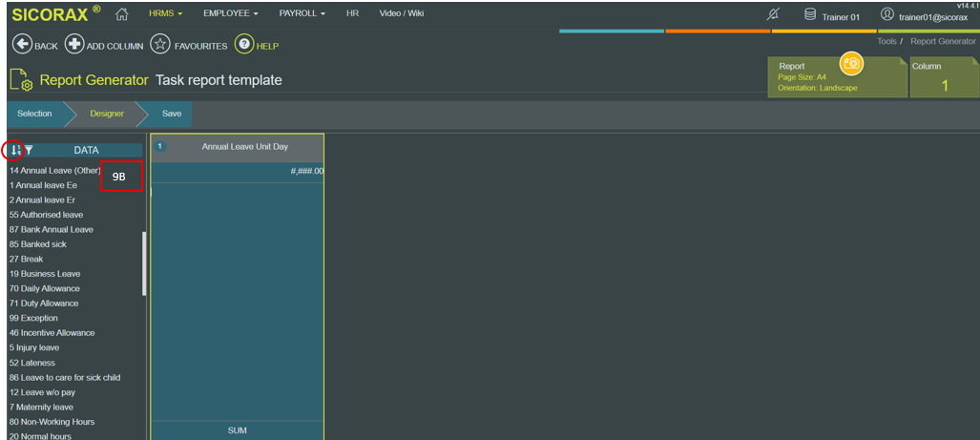Select 99 Exception item
The height and width of the screenshot is (440, 980).
pyautogui.click(x=33, y=318)
